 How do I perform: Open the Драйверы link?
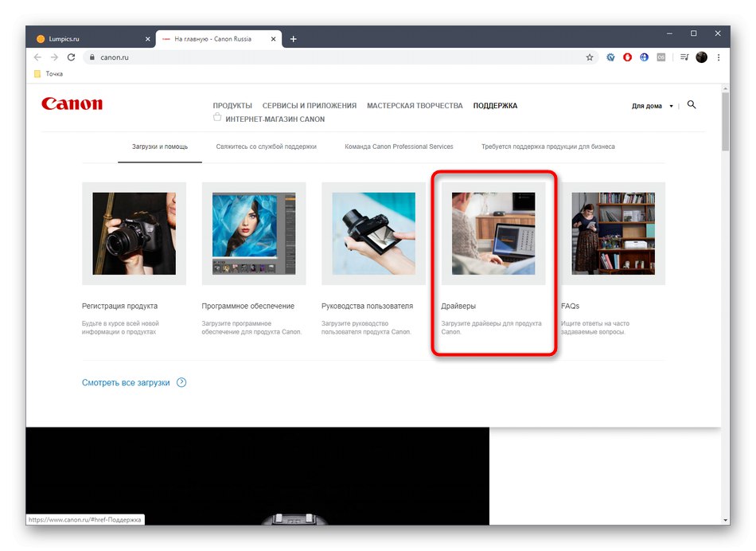click(458, 306)
